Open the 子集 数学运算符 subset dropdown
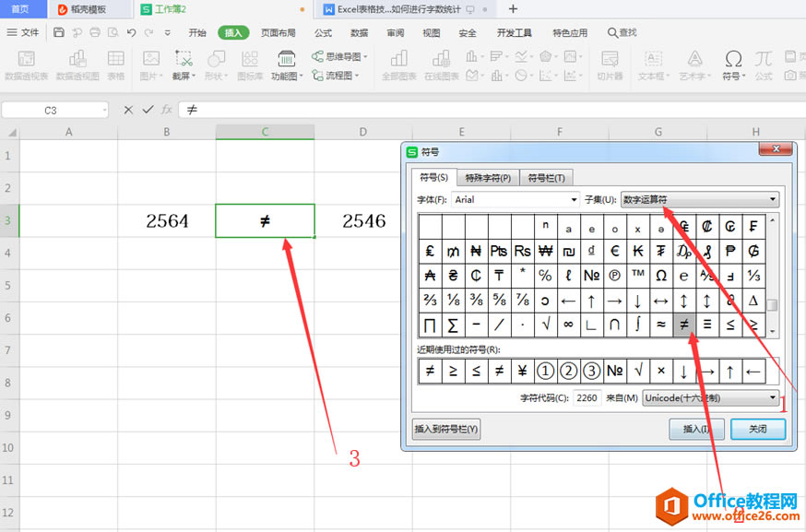The height and width of the screenshot is (532, 806). click(700, 199)
